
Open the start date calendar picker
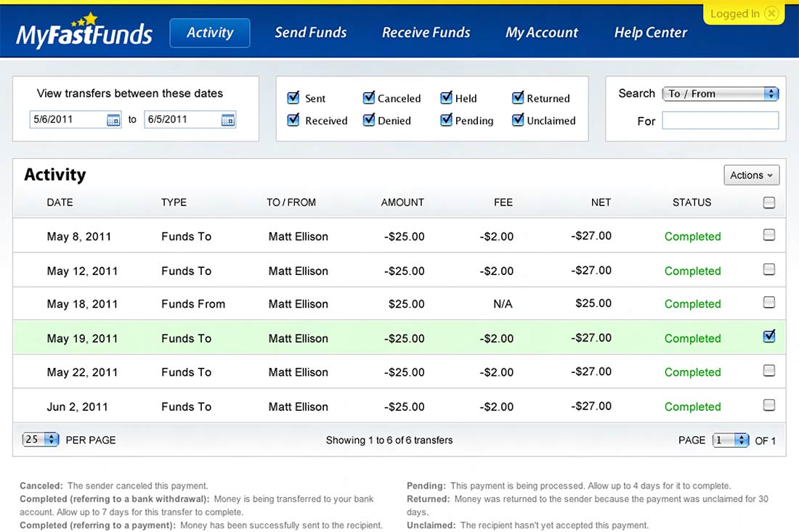(113, 120)
